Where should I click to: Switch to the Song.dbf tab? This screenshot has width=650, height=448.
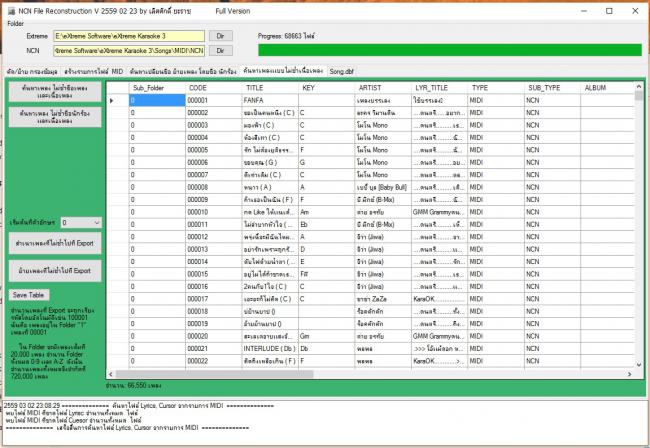click(x=341, y=71)
